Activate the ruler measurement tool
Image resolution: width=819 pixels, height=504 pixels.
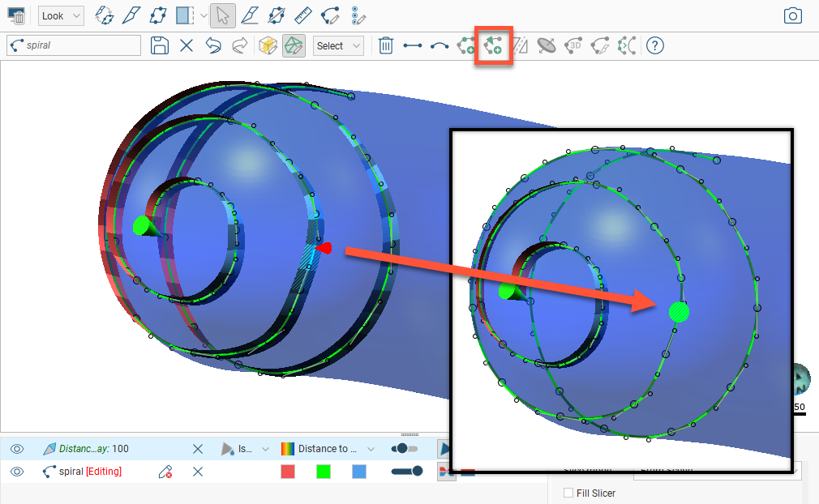pyautogui.click(x=302, y=15)
